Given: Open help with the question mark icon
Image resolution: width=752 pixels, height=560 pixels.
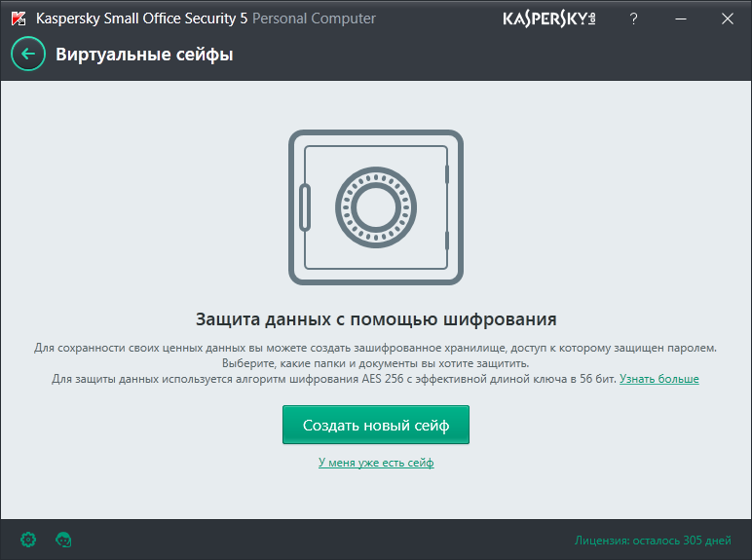Looking at the screenshot, I should (x=634, y=19).
